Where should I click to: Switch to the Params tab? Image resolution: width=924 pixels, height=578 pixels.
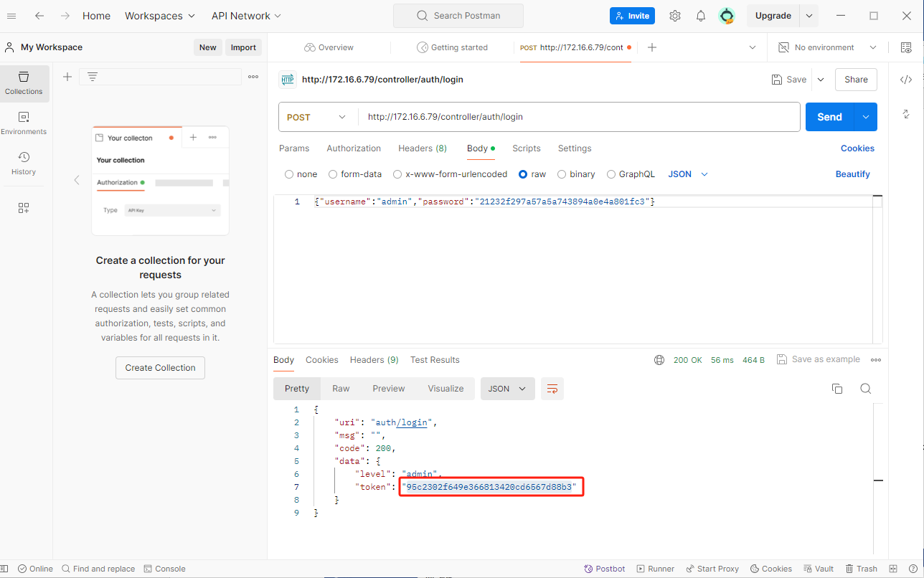(x=294, y=148)
